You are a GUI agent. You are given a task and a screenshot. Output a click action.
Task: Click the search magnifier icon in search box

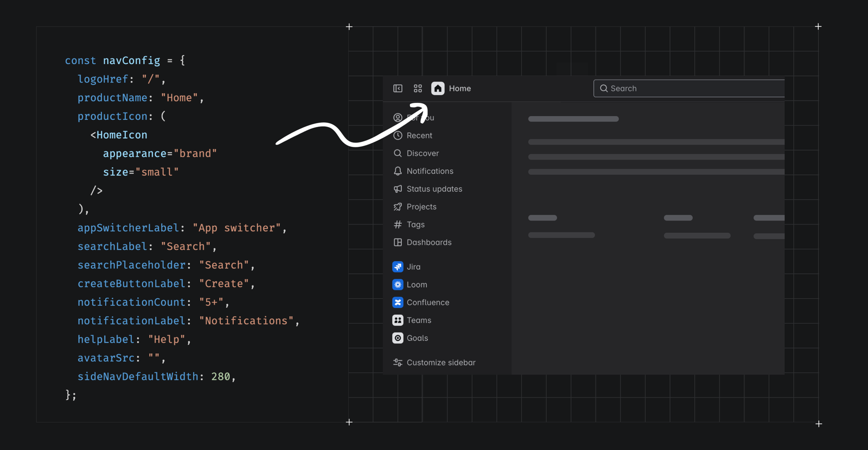coord(604,89)
